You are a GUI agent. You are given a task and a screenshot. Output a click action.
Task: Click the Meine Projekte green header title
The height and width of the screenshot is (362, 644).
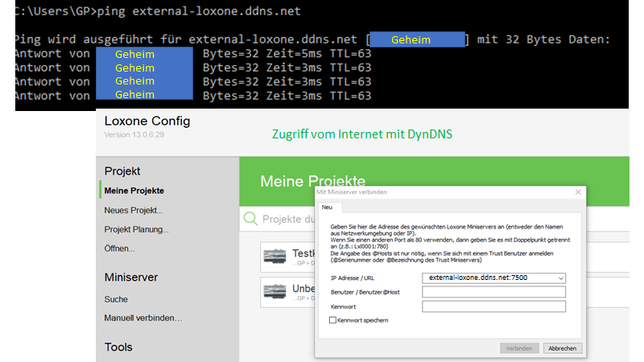pos(312,181)
